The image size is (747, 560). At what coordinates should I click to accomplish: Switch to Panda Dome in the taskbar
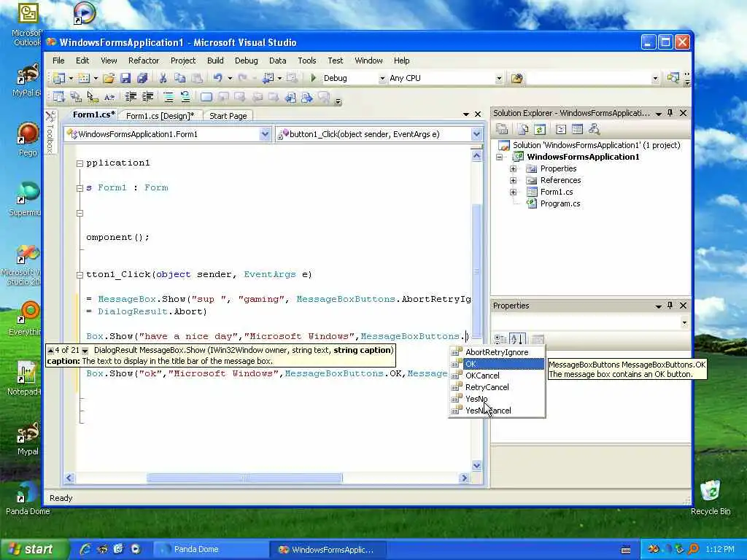pos(209,549)
